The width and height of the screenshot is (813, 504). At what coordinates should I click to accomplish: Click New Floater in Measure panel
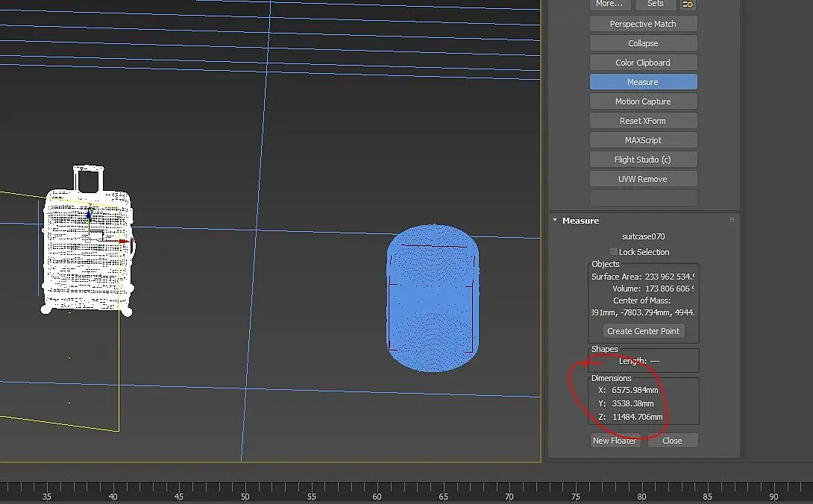click(615, 441)
